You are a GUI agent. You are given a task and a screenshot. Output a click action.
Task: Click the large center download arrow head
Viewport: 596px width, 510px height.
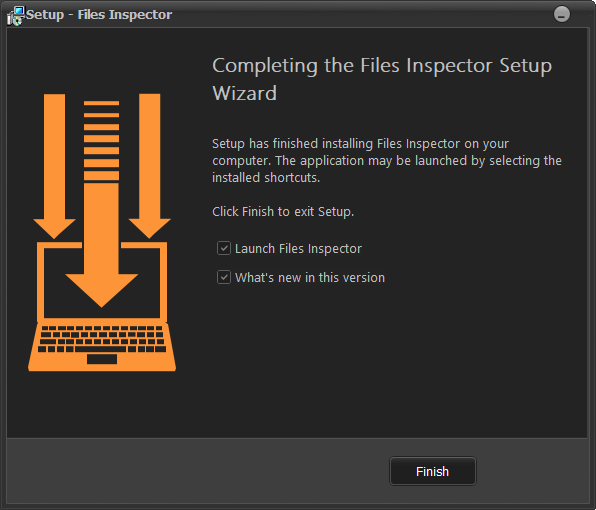pos(101,290)
